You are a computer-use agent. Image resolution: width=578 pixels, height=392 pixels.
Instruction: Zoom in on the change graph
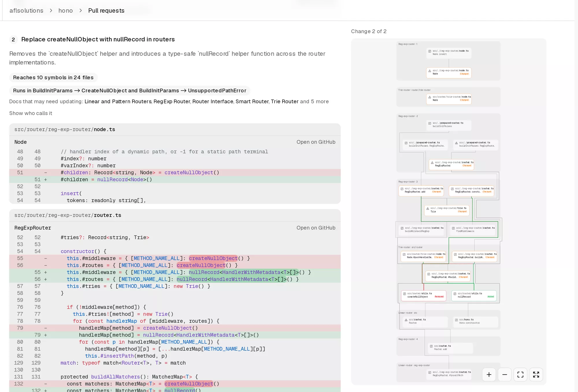click(x=489, y=374)
